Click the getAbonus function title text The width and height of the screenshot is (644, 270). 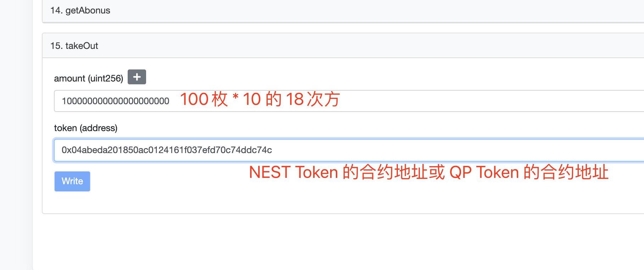88,11
